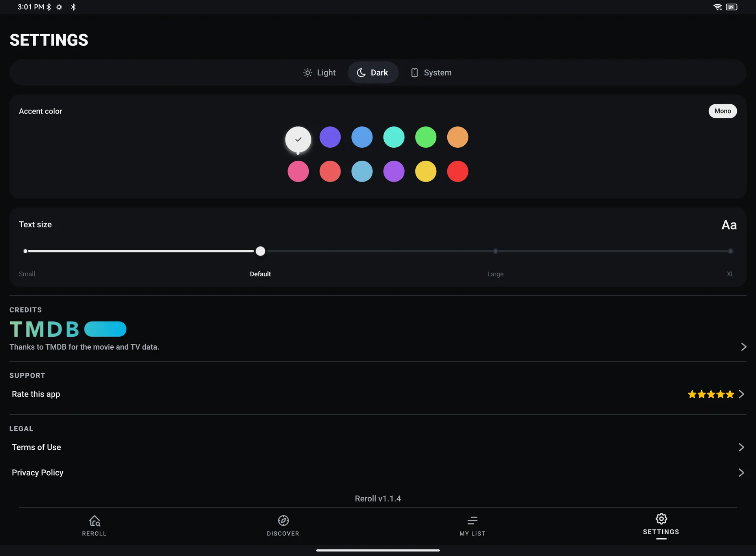Pick the indigo purple accent color
This screenshot has height=556, width=756.
pos(330,137)
